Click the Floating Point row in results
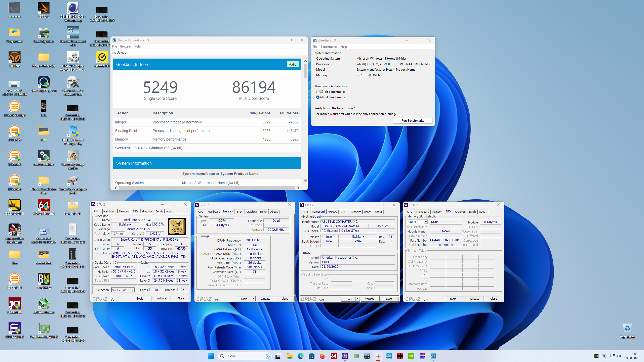 click(x=207, y=131)
